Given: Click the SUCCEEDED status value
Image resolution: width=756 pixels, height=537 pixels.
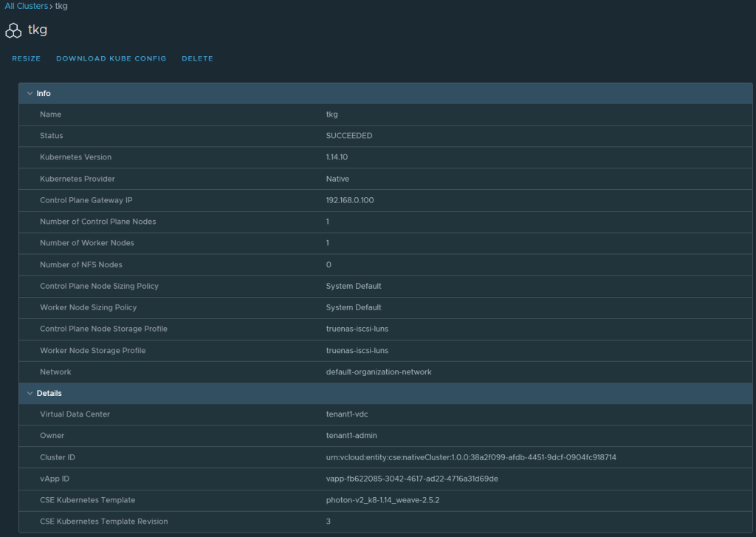Looking at the screenshot, I should [349, 136].
